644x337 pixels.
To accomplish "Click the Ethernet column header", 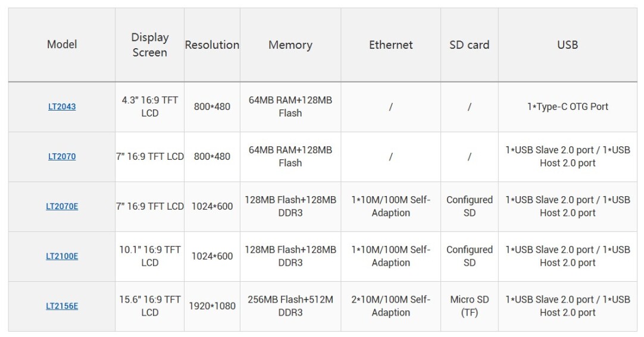I will (x=391, y=45).
